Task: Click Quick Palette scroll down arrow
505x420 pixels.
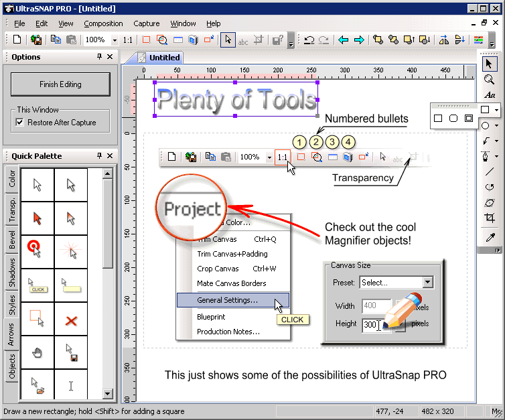Action: (108, 393)
